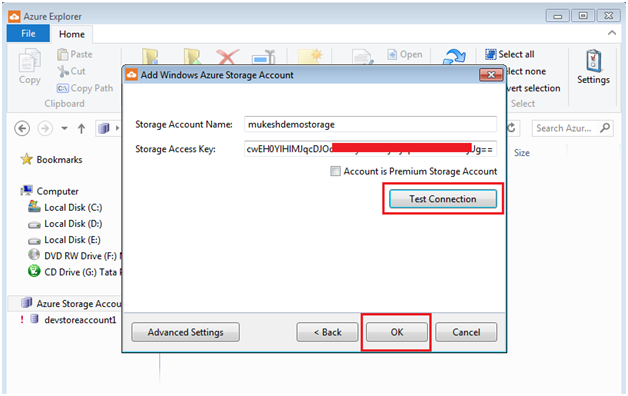Open Local Disk (E:) in sidebar

[x=72, y=240]
